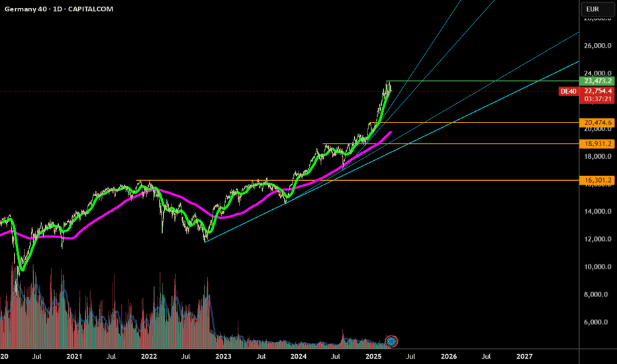Click the 2025 time axis label
Viewport: 617px width, 364px height.
click(373, 357)
